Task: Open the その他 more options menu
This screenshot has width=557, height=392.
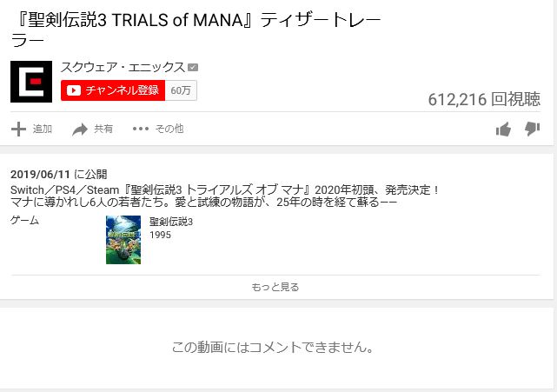Action: tap(158, 129)
